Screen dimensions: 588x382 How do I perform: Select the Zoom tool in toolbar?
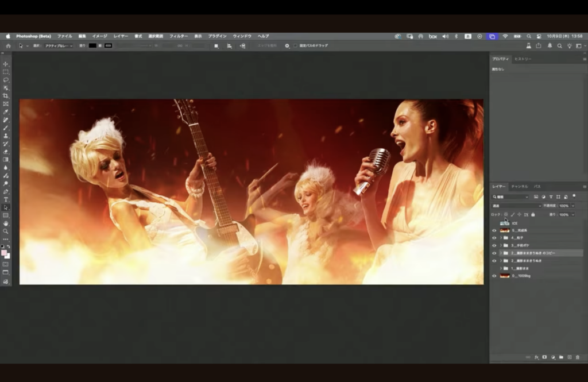pyautogui.click(x=6, y=231)
